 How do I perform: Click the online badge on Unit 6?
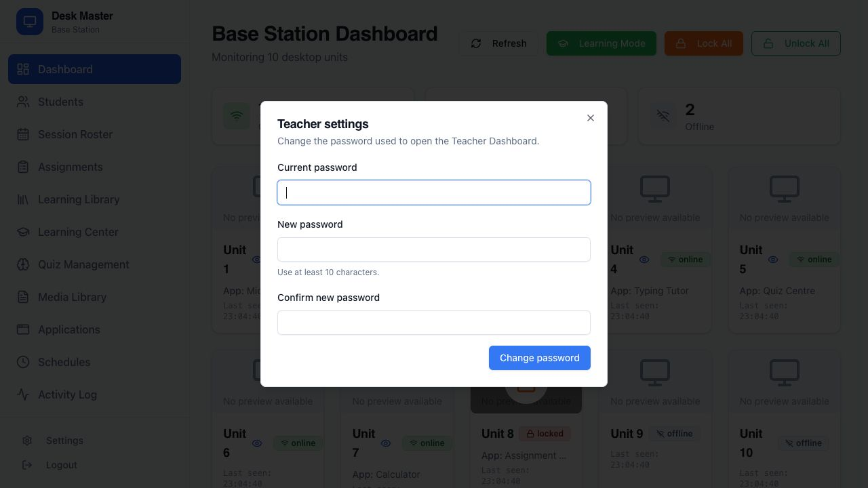click(x=298, y=443)
